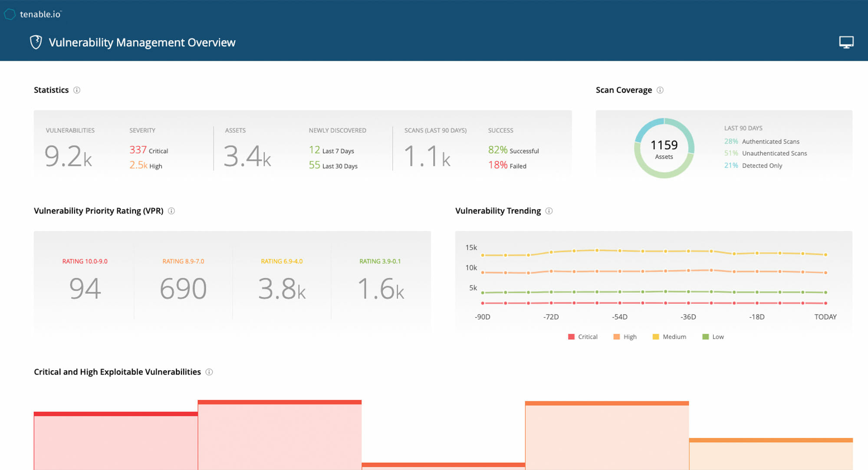Image resolution: width=868 pixels, height=470 pixels.
Task: Click the 28% Authenticated Scans entry
Action: coord(761,141)
